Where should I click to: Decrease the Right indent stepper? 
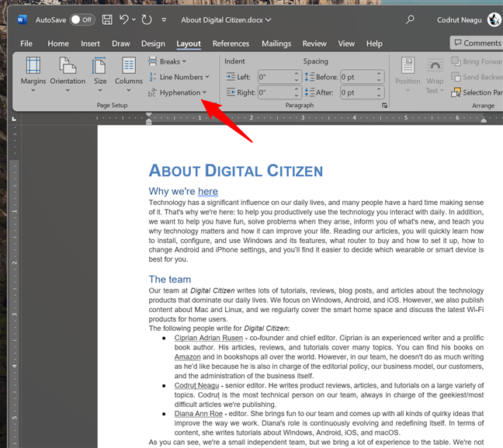point(297,96)
